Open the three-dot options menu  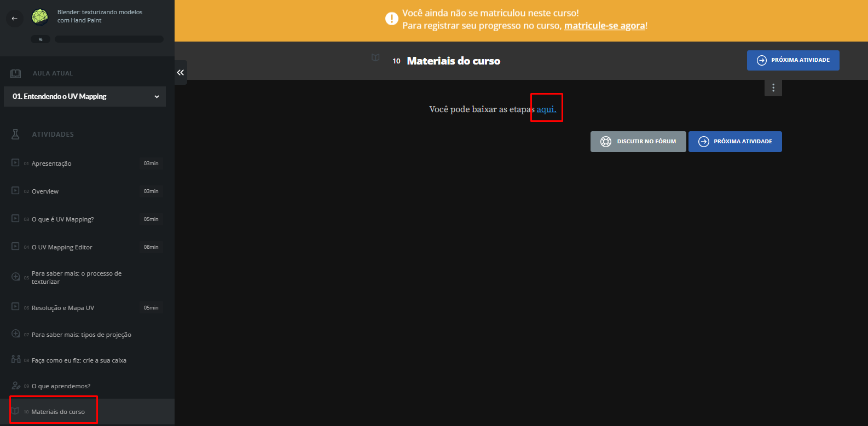point(773,87)
